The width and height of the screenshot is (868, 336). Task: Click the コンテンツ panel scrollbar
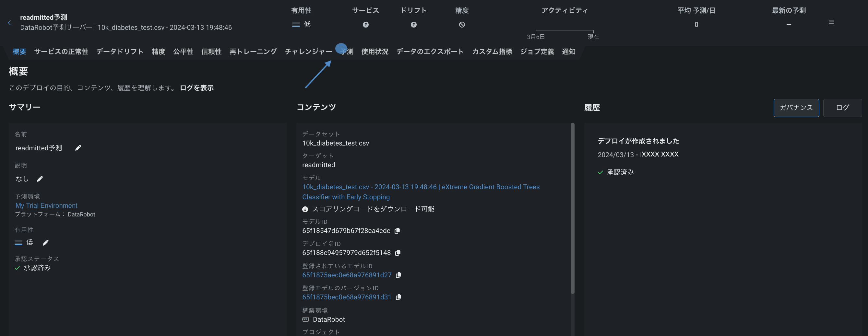[572, 209]
